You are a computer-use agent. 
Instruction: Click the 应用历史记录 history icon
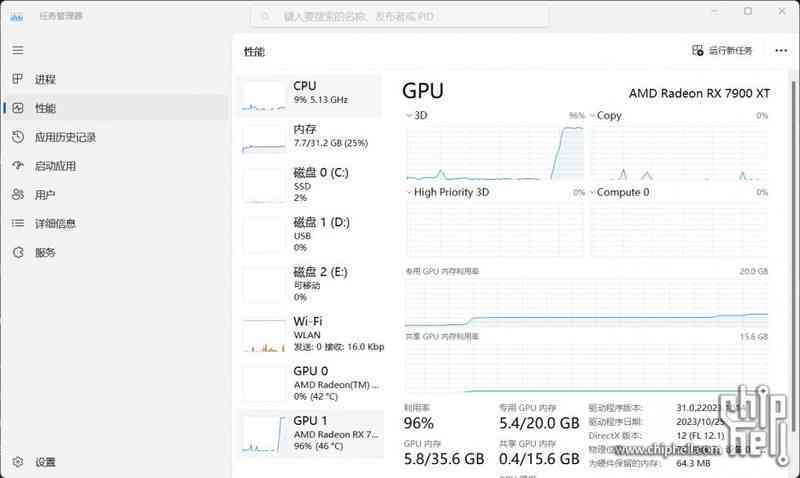[x=18, y=137]
